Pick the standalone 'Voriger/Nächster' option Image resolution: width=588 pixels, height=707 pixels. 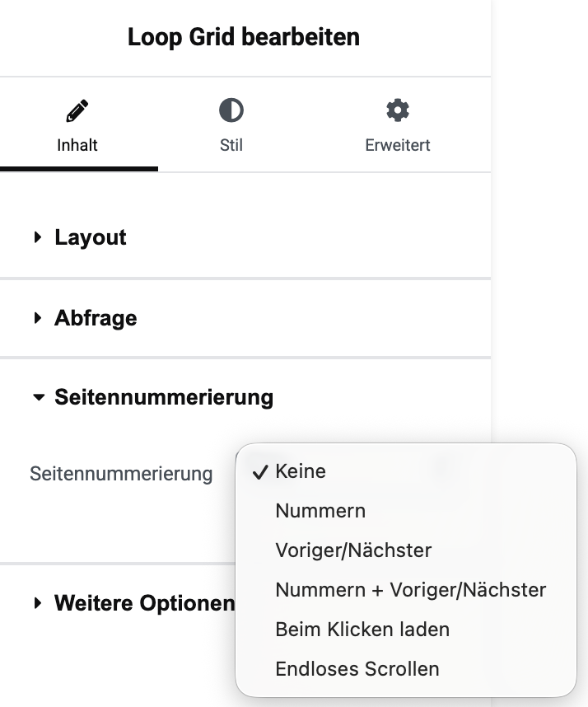point(353,550)
